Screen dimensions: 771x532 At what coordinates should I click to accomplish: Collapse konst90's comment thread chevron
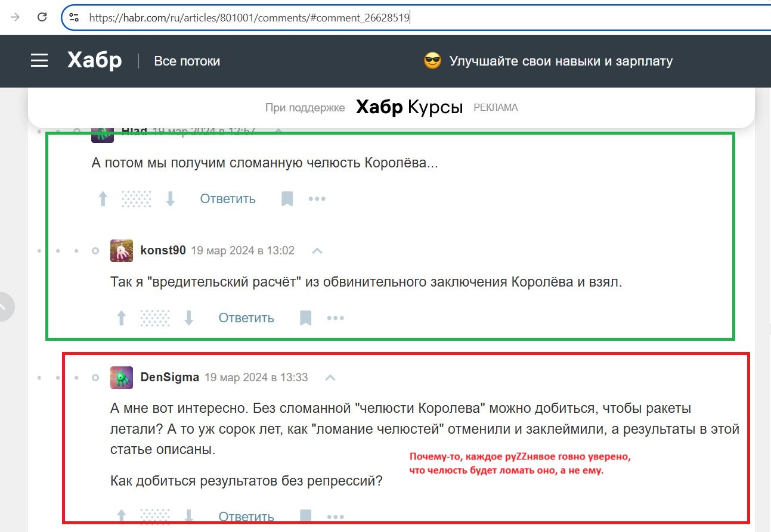317,251
